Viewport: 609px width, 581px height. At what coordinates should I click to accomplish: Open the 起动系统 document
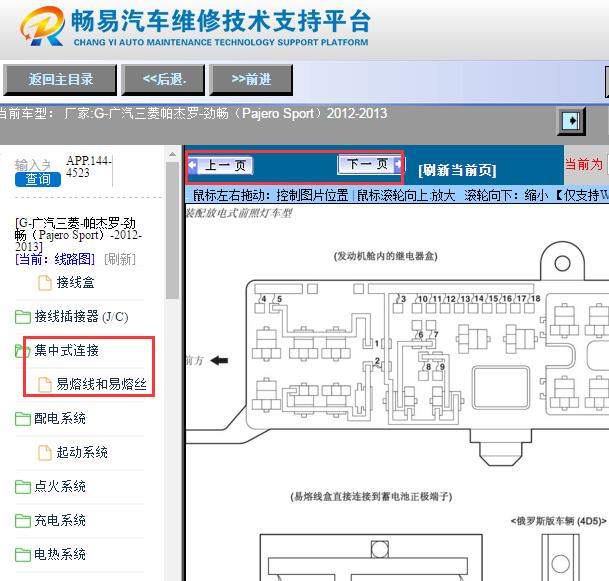point(82,452)
